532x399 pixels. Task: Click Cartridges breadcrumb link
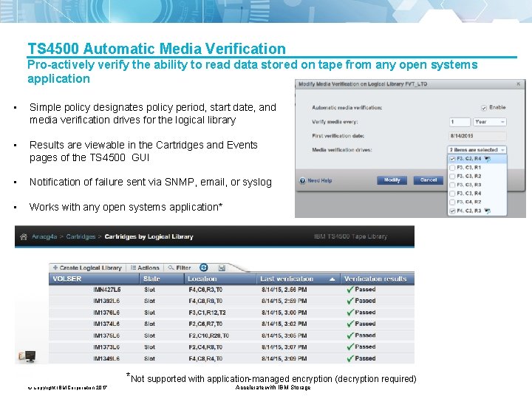pos(81,236)
